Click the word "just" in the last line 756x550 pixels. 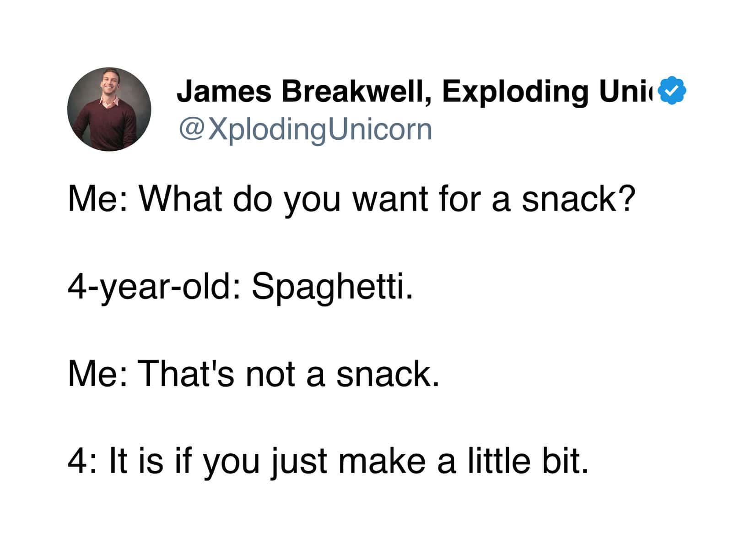click(300, 461)
